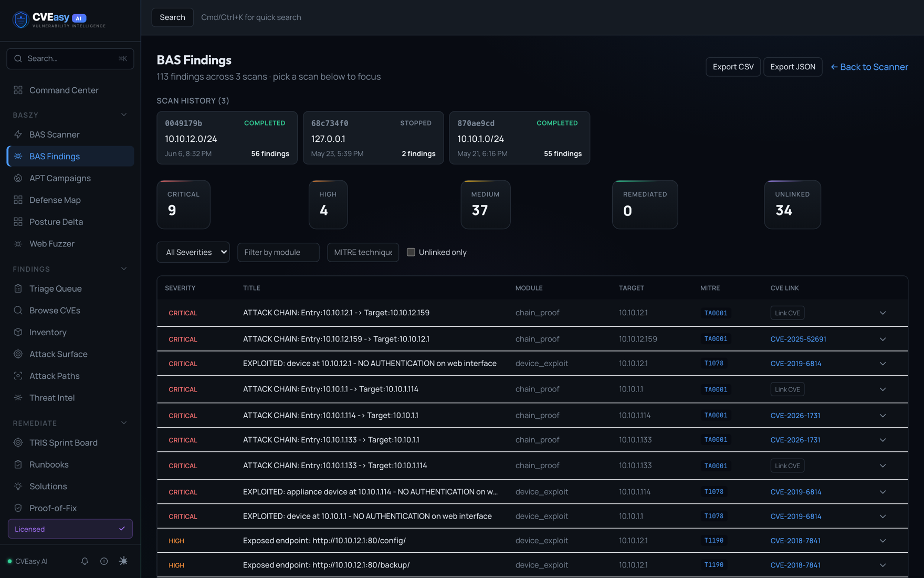Click the Medium 37 stat card
The image size is (924, 578).
pyautogui.click(x=485, y=204)
